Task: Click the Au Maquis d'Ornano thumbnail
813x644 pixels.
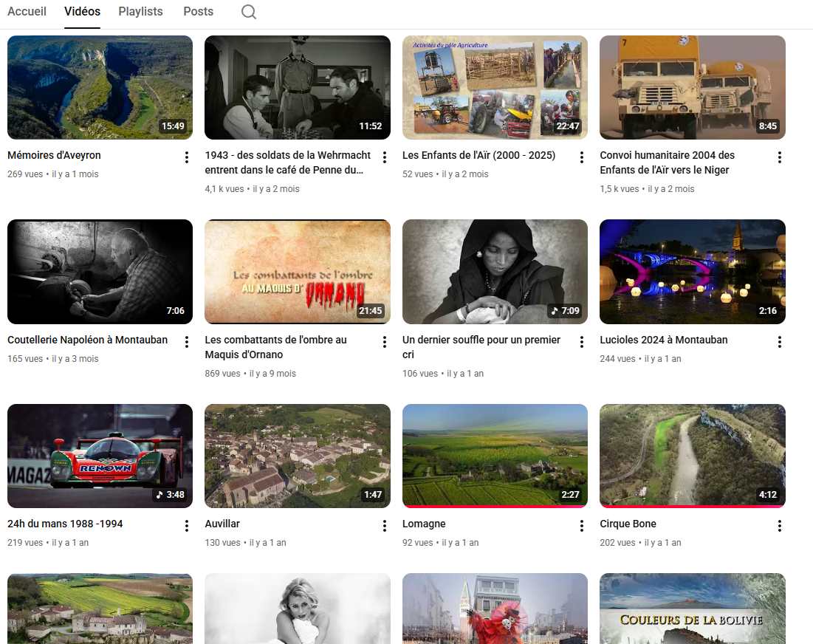Action: point(297,272)
